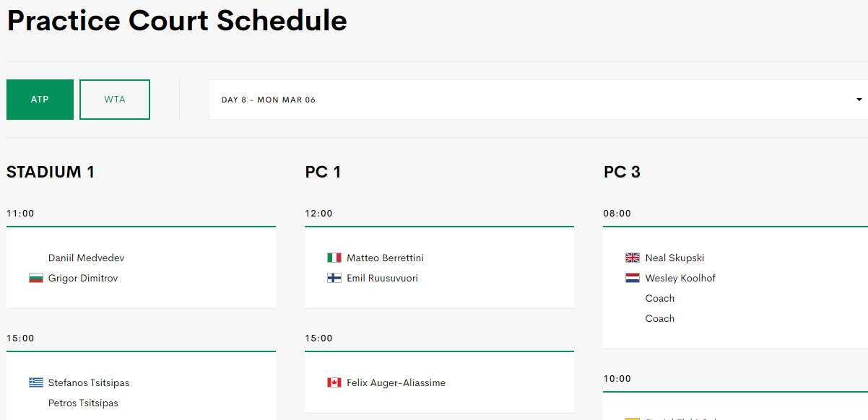Click the Italian flag beside Matteo Berrettini

click(x=334, y=258)
